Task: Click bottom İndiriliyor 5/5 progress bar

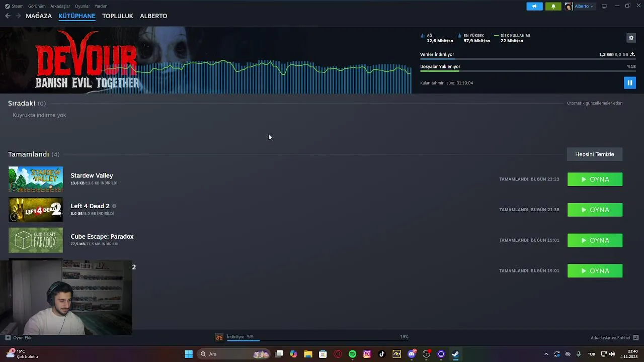Action: coord(317,340)
